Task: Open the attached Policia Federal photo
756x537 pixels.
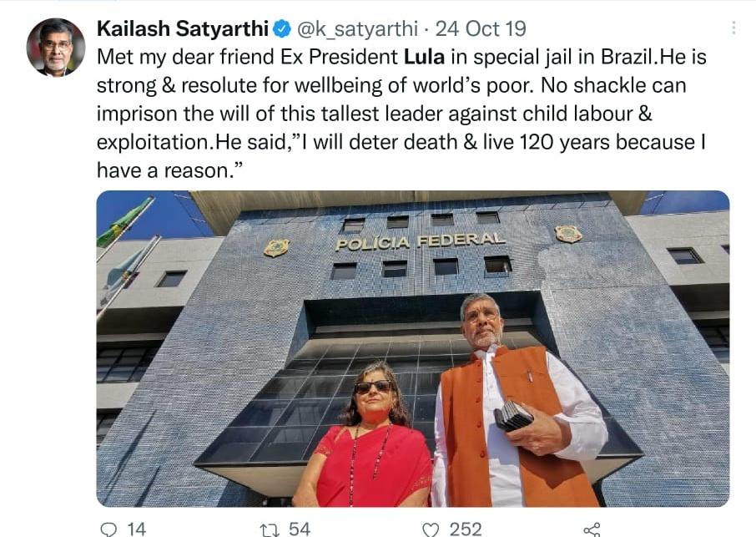Action: pos(413,348)
